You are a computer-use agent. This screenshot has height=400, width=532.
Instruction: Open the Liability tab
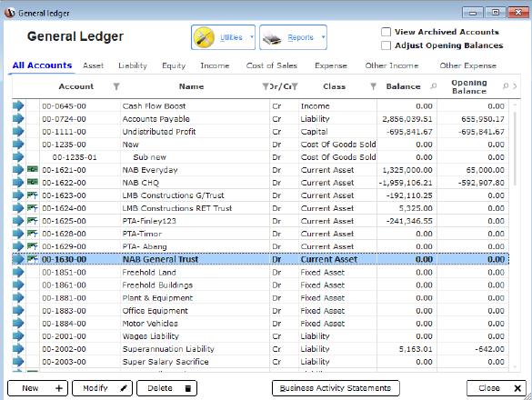pos(133,65)
